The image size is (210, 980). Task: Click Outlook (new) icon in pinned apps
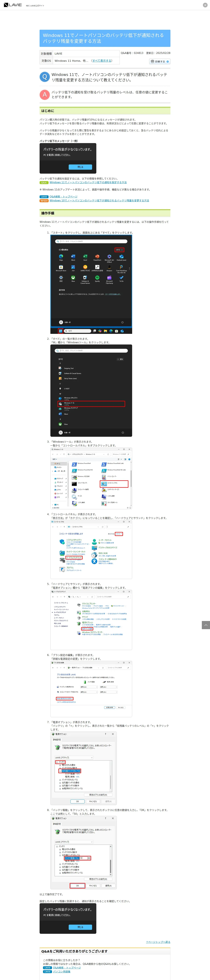[121, 257]
